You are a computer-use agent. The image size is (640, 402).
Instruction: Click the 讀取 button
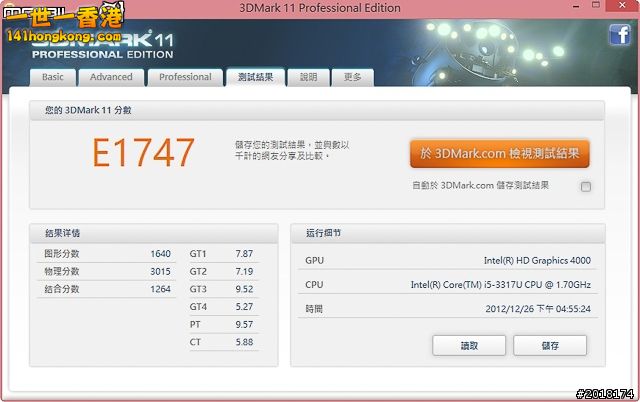469,345
